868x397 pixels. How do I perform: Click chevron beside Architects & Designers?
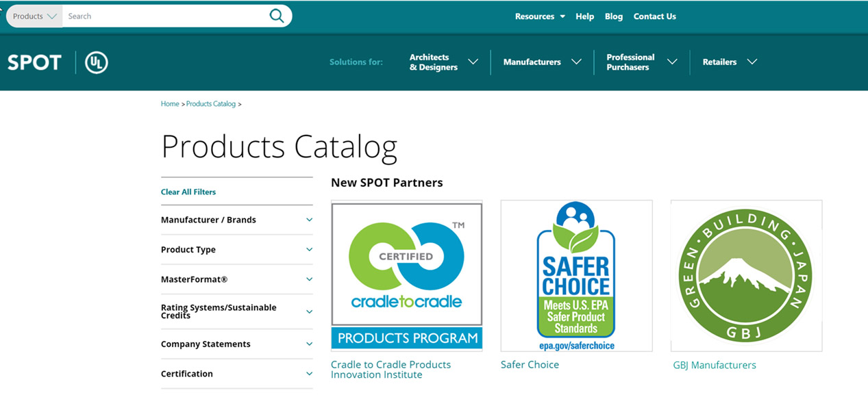tap(473, 62)
